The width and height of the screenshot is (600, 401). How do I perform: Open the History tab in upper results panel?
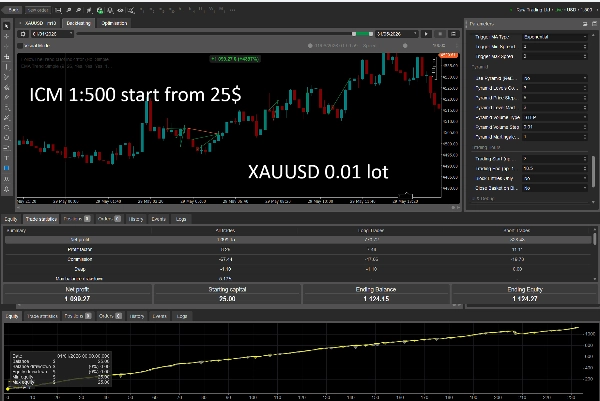pos(135,219)
